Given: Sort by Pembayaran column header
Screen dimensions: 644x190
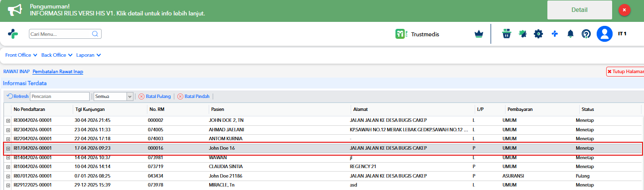Looking at the screenshot, I should 540,109.
